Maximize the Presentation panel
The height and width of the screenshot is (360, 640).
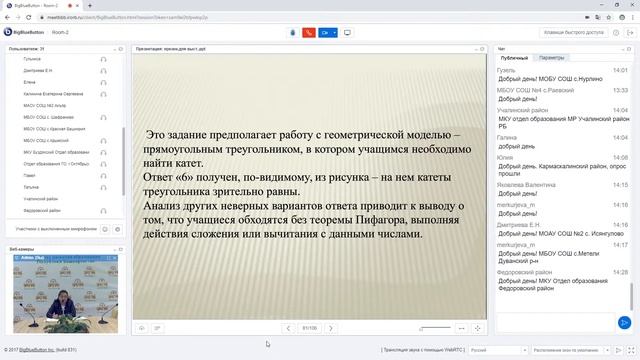[482, 49]
